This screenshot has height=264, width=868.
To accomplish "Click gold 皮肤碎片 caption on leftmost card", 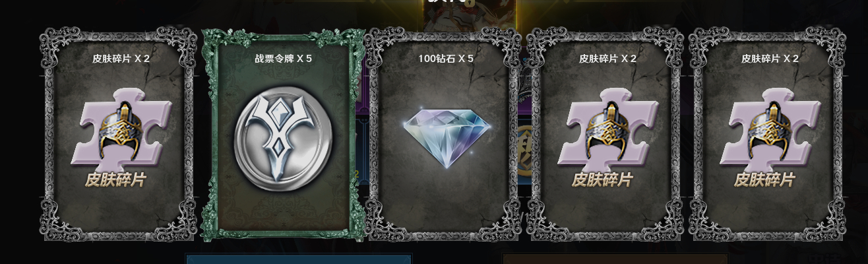I will pos(117,180).
